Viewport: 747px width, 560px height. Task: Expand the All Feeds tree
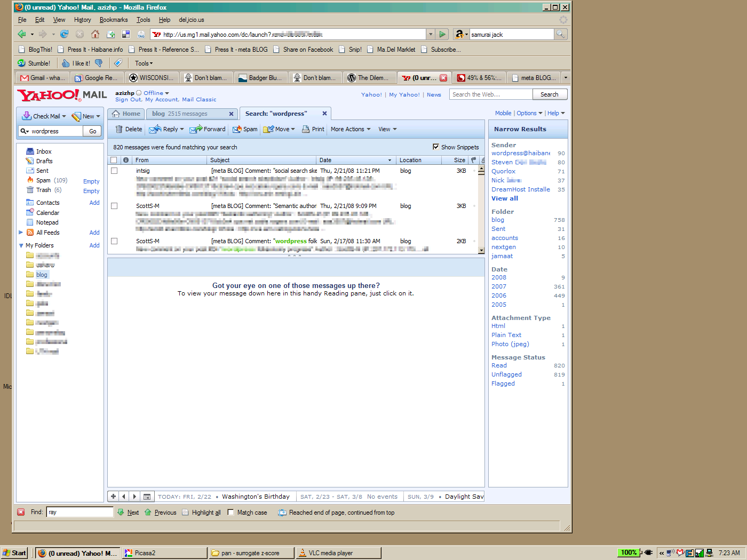click(21, 233)
